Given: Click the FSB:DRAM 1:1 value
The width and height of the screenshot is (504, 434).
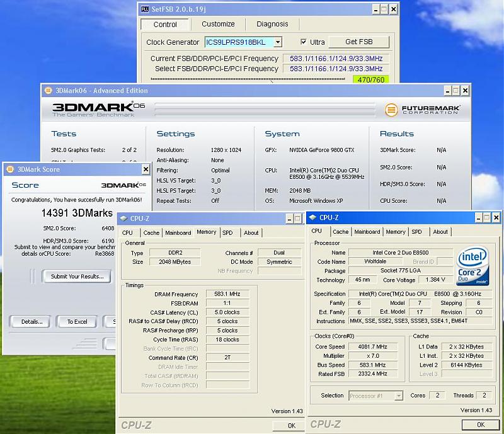Looking at the screenshot, I should coord(227,303).
